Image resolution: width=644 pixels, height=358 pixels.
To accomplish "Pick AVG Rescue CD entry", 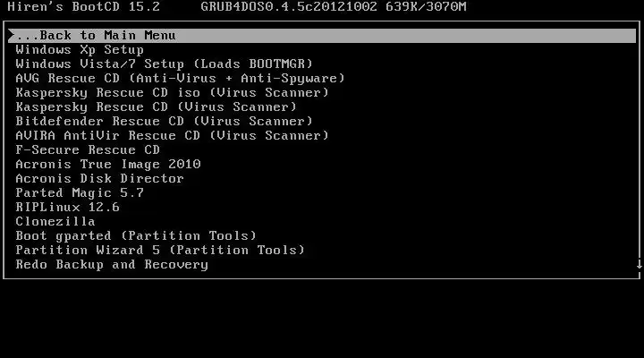I will coord(181,78).
